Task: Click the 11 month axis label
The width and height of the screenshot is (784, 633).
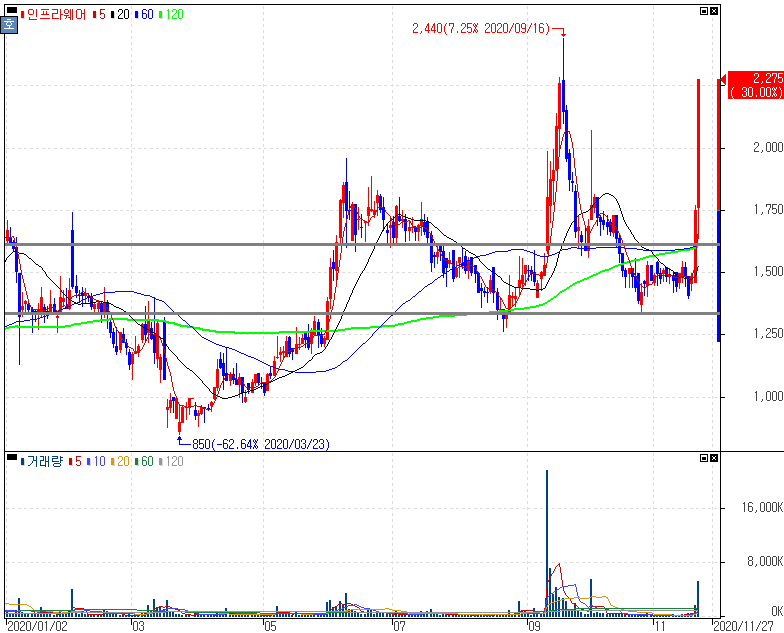Action: pos(660,626)
